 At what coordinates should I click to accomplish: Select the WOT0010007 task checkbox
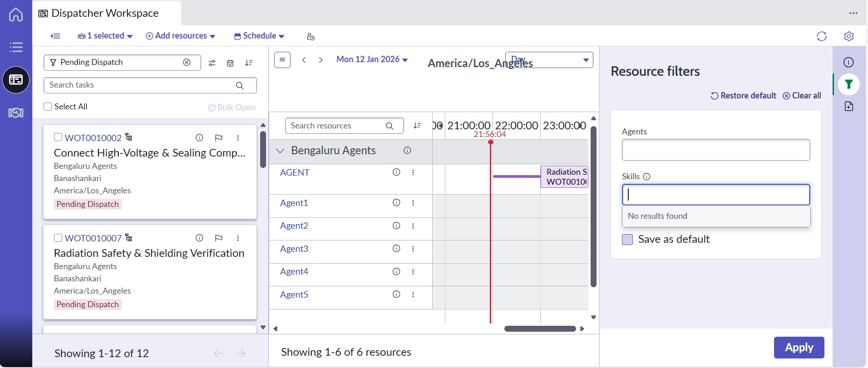tap(58, 238)
